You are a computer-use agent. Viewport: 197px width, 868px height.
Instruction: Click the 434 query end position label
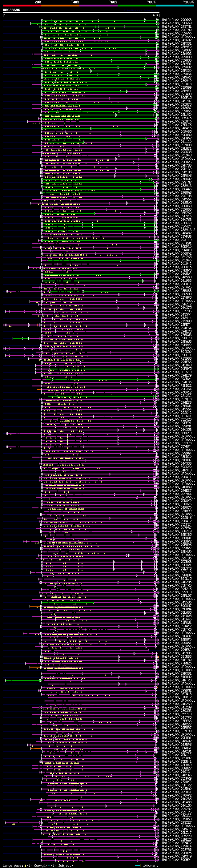(155, 15)
